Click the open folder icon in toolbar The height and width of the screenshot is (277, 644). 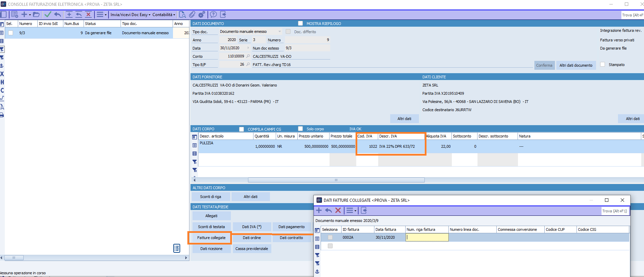point(36,14)
